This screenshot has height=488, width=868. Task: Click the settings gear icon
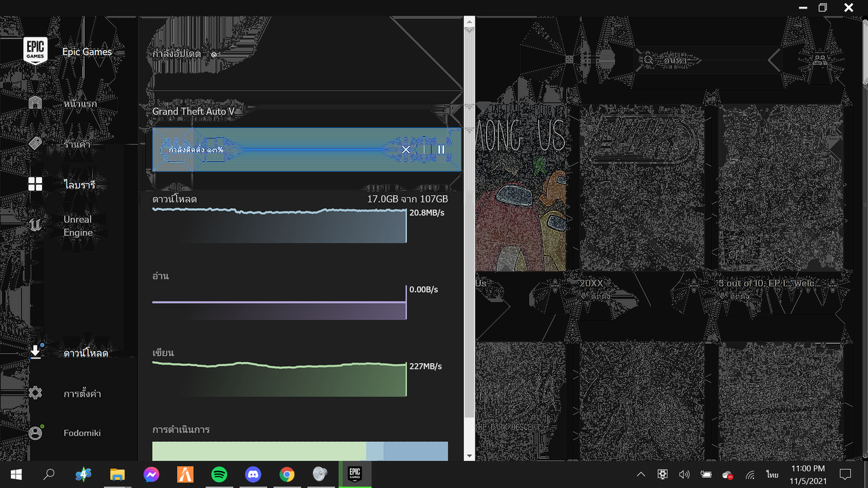(35, 393)
